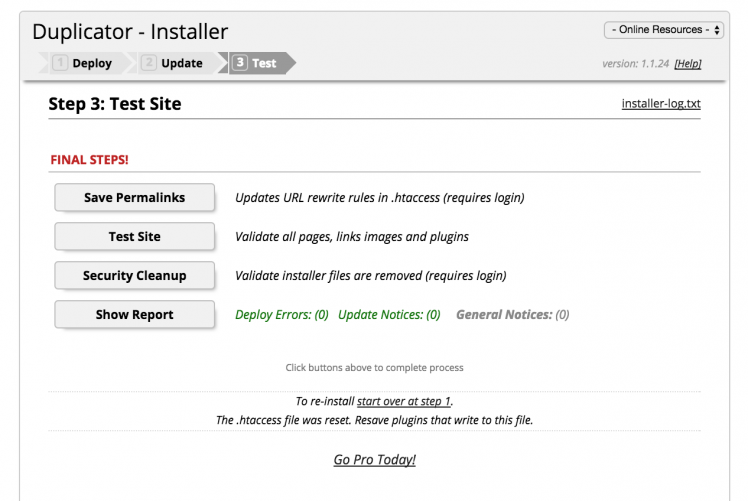The height and width of the screenshot is (501, 748).
Task: Click the General Notices: (0) text
Action: tap(513, 314)
